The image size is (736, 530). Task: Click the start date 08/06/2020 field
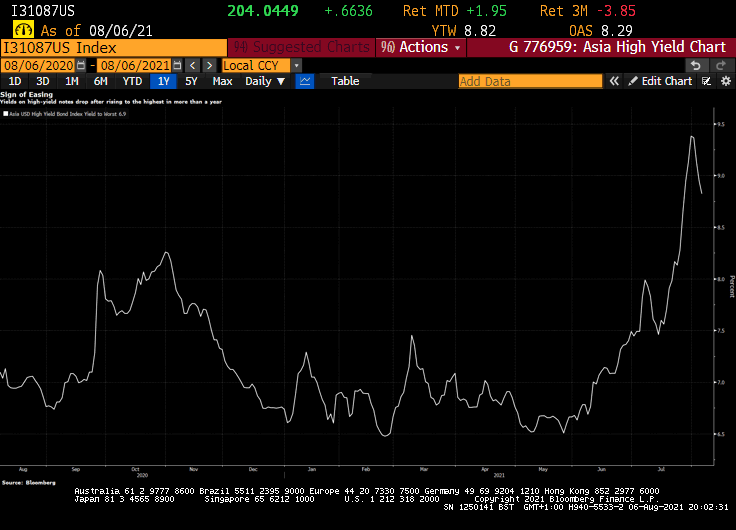click(x=39, y=65)
